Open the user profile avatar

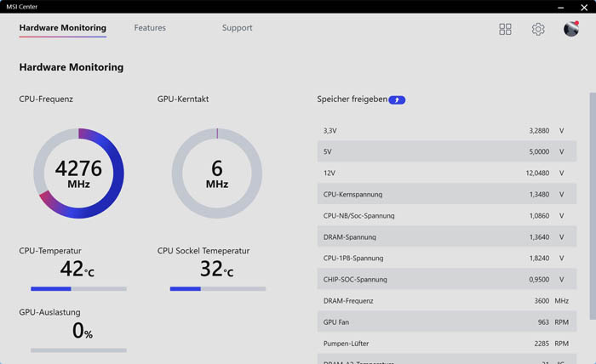tap(571, 29)
